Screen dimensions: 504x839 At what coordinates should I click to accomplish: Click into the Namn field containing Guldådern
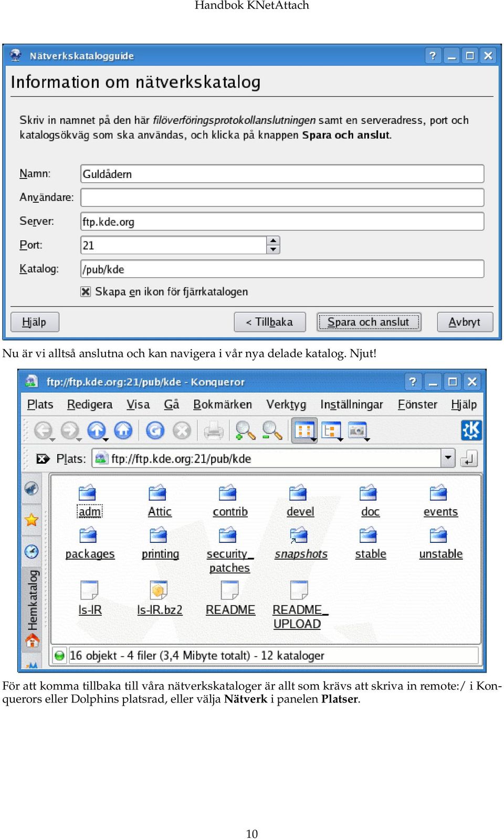282,174
